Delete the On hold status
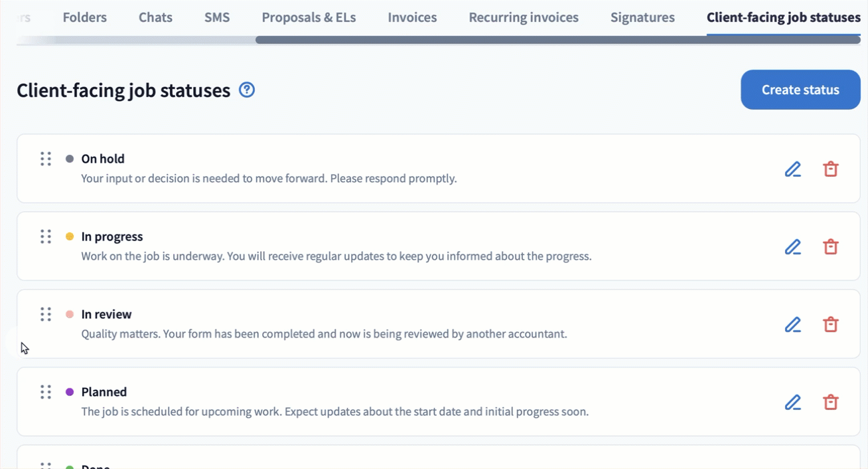The width and height of the screenshot is (868, 469). [x=830, y=169]
